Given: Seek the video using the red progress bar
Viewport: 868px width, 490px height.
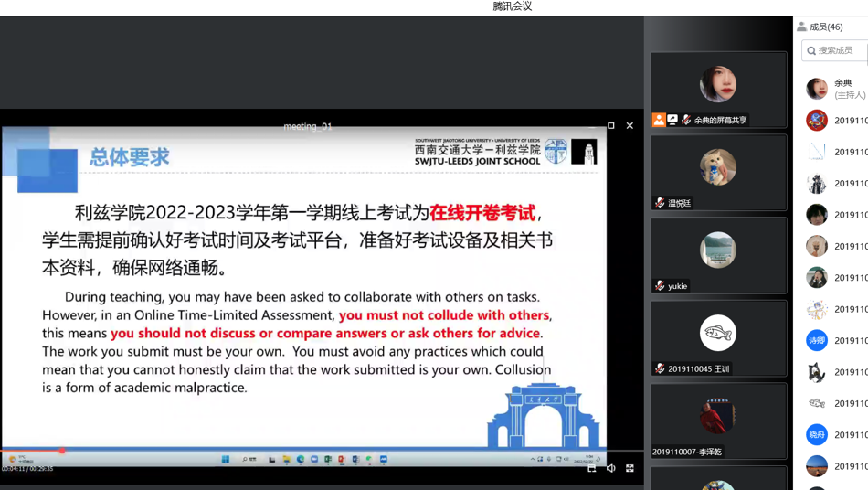Looking at the screenshot, I should 62,450.
